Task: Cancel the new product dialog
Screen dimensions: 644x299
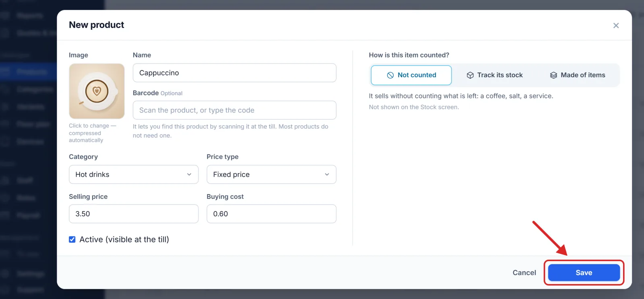Action: click(524, 272)
